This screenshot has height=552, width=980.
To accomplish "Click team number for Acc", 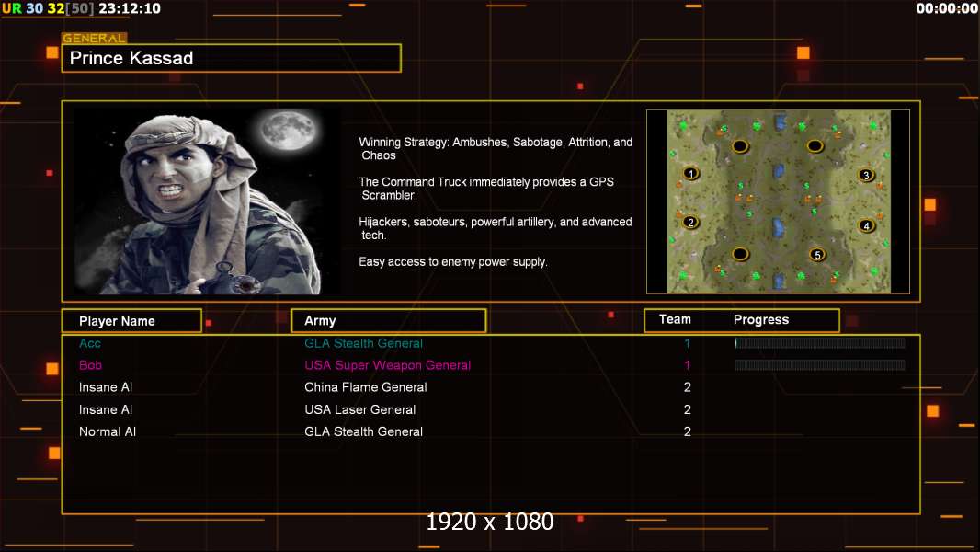I will click(687, 343).
